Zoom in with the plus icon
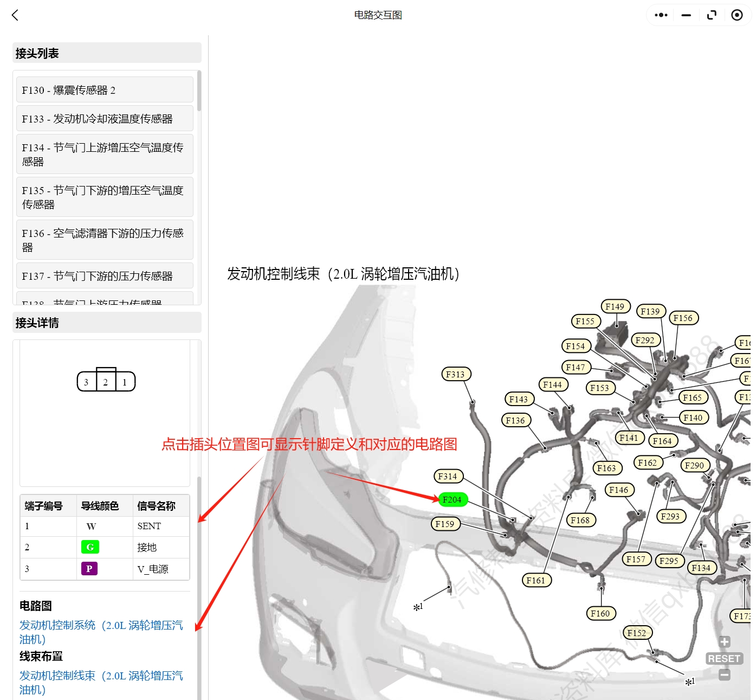The height and width of the screenshot is (700, 756). 724,642
